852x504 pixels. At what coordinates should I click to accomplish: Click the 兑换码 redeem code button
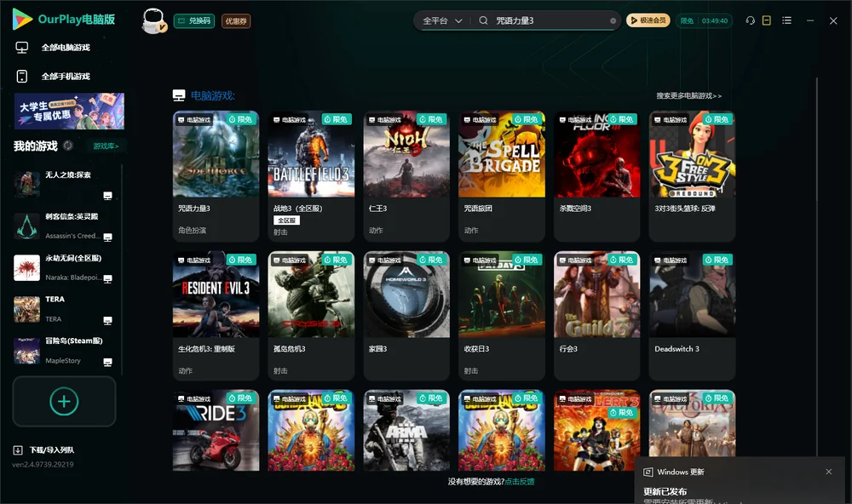[194, 21]
